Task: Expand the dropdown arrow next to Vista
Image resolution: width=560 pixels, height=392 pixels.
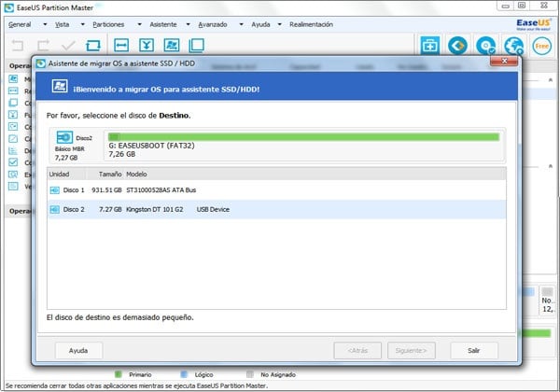Action: [x=83, y=24]
